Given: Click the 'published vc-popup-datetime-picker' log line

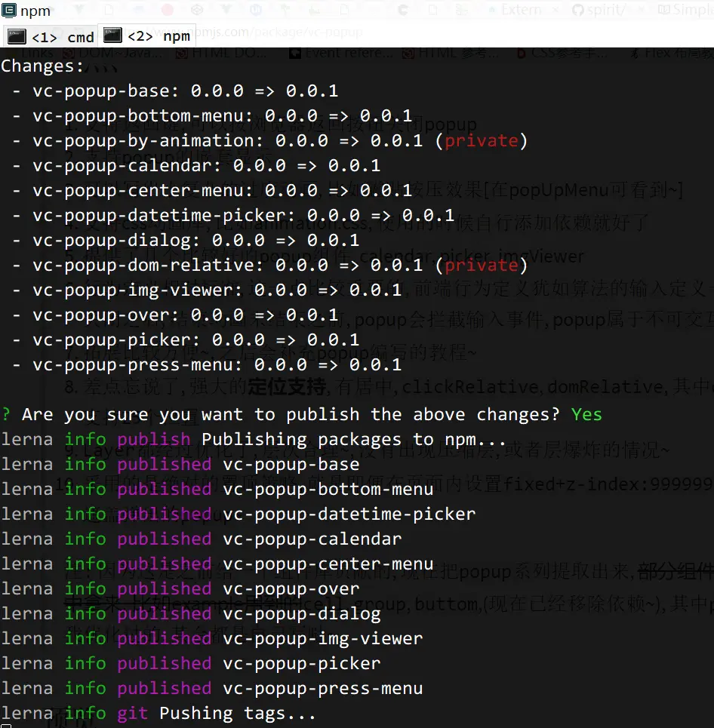Looking at the screenshot, I should coord(239,515).
